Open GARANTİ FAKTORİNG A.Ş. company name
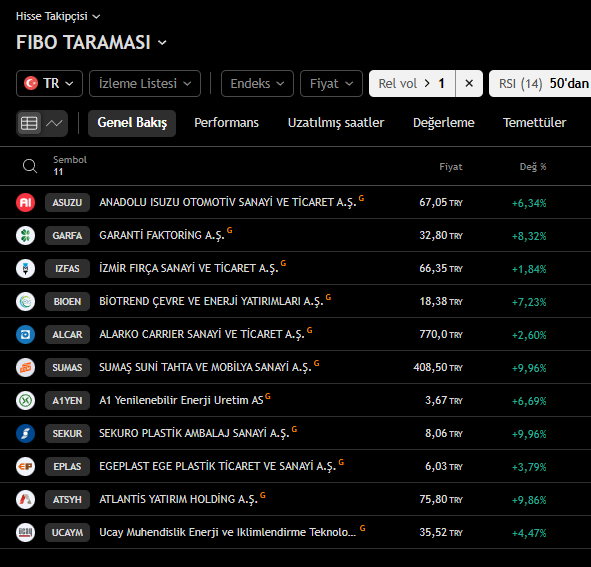591x567 pixels. tap(162, 236)
